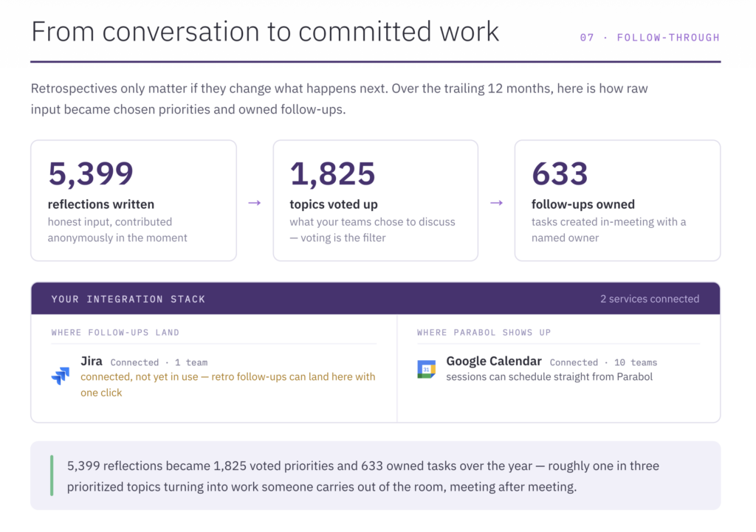Click the Your Integration Stack header
This screenshot has height=532, width=756.
coord(128,300)
